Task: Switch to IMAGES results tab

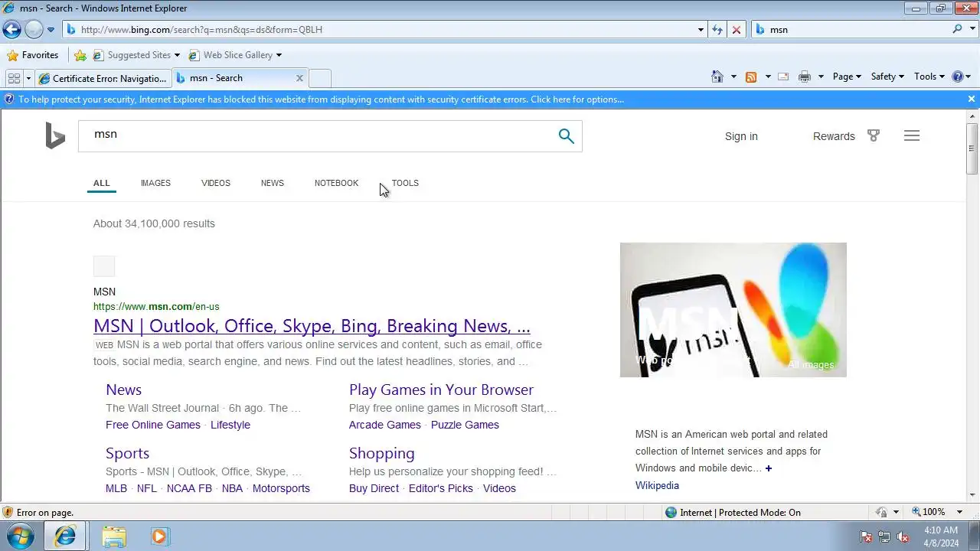Action: pyautogui.click(x=155, y=183)
